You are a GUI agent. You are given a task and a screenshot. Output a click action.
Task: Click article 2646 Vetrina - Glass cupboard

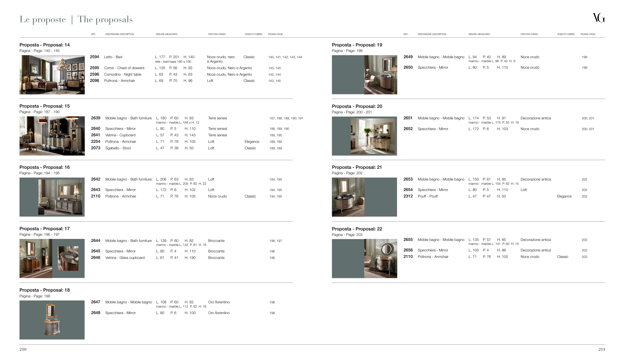point(95,258)
